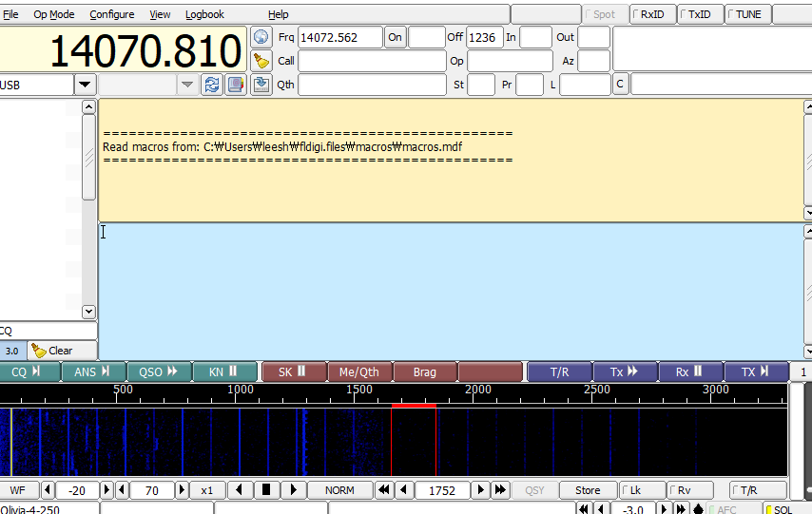The width and height of the screenshot is (812, 514).
Task: Toggle the AFC button
Action: pyautogui.click(x=733, y=508)
